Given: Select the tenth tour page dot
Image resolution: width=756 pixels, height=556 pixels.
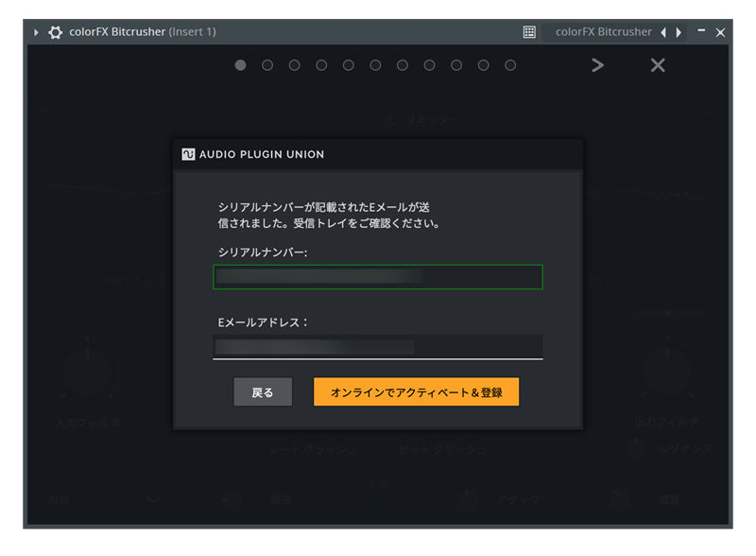Looking at the screenshot, I should point(484,65).
